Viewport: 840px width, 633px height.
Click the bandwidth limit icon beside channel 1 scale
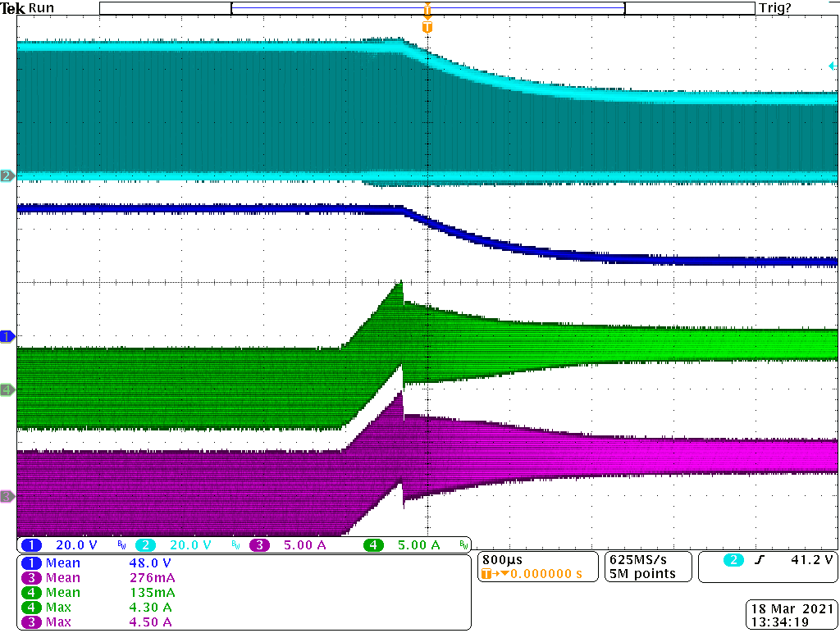pos(122,545)
